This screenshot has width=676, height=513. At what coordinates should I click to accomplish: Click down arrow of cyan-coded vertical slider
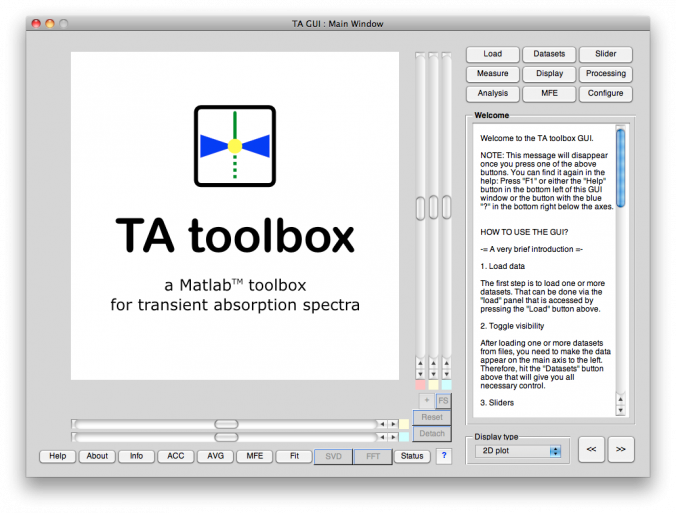pos(447,374)
